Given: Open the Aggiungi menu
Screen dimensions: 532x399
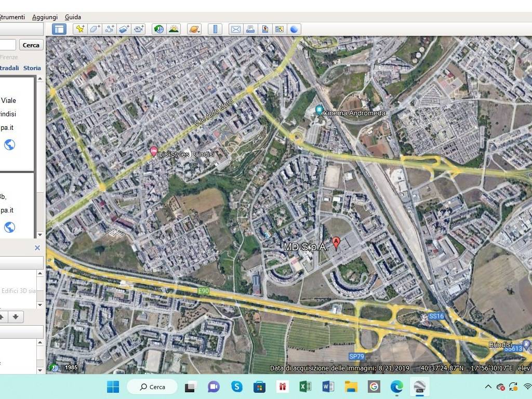Looking at the screenshot, I should [x=45, y=17].
